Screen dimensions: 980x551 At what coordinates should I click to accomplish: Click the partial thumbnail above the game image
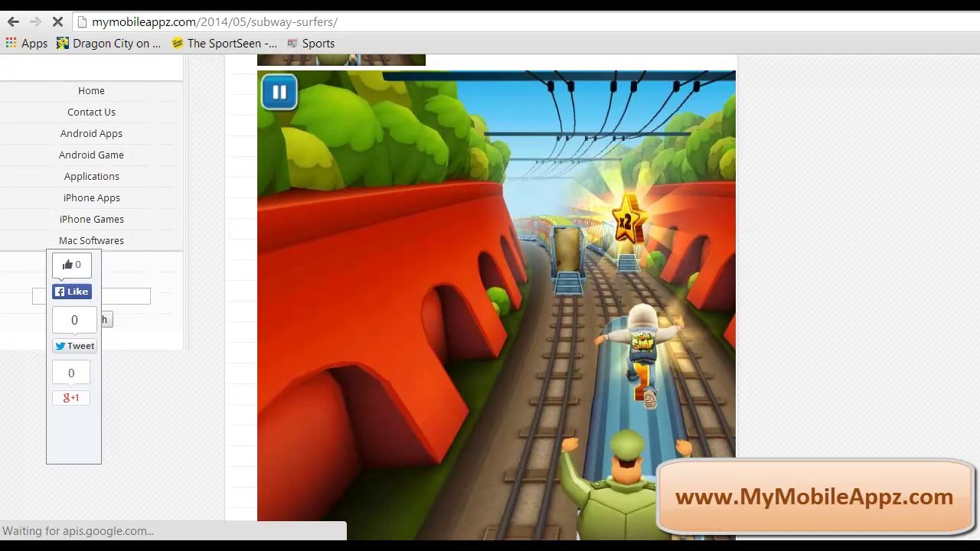(x=341, y=60)
